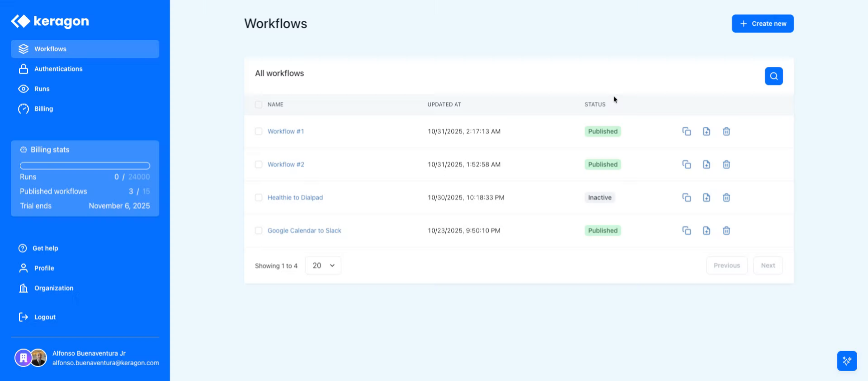Delete Google Calendar to Slack workflow
868x381 pixels.
point(726,230)
